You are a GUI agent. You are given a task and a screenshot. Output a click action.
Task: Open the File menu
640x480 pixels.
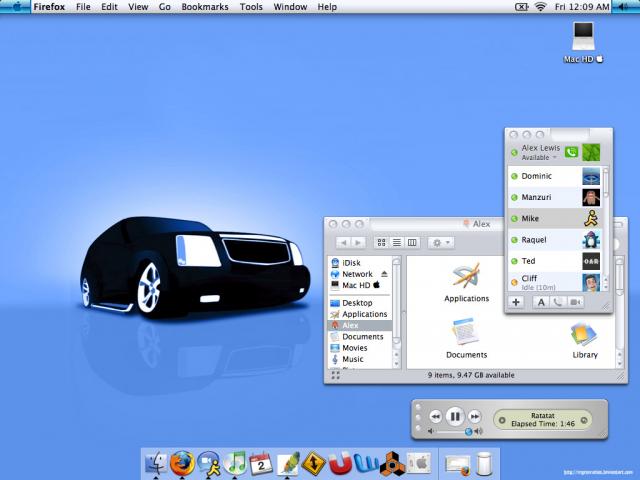click(83, 7)
